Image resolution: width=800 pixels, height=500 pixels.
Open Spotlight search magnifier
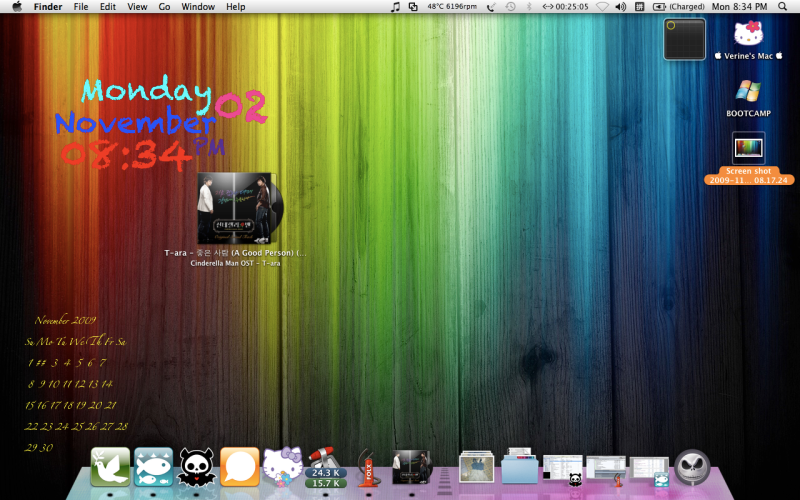click(783, 7)
